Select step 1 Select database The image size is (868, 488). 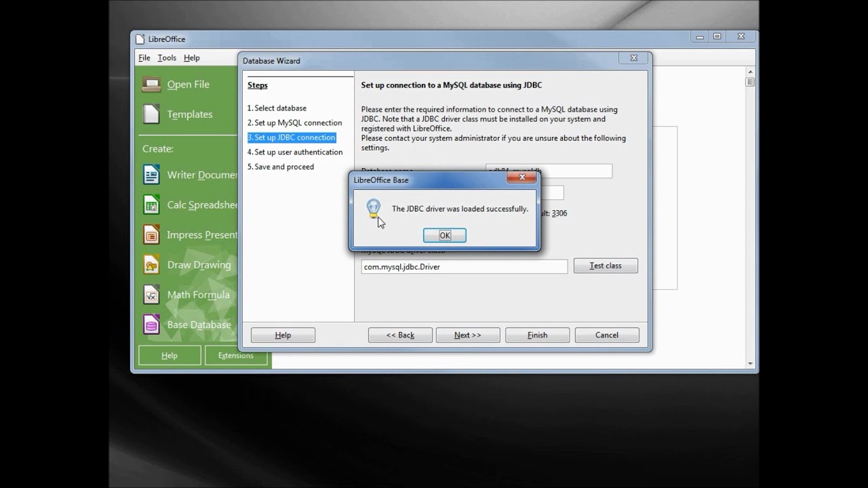[277, 108]
